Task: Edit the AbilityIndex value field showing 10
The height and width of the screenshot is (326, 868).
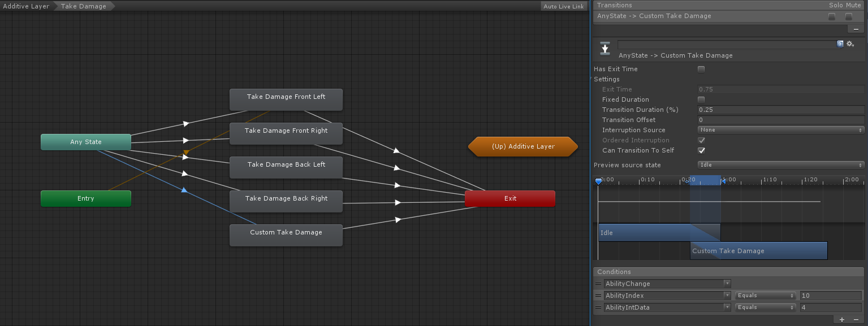Action: click(830, 295)
